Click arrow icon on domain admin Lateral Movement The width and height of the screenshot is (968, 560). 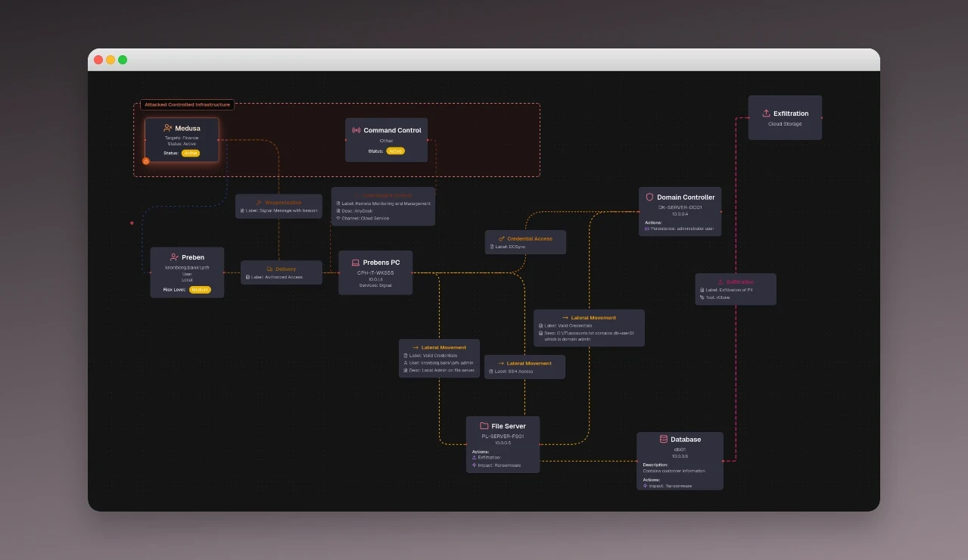(x=565, y=318)
